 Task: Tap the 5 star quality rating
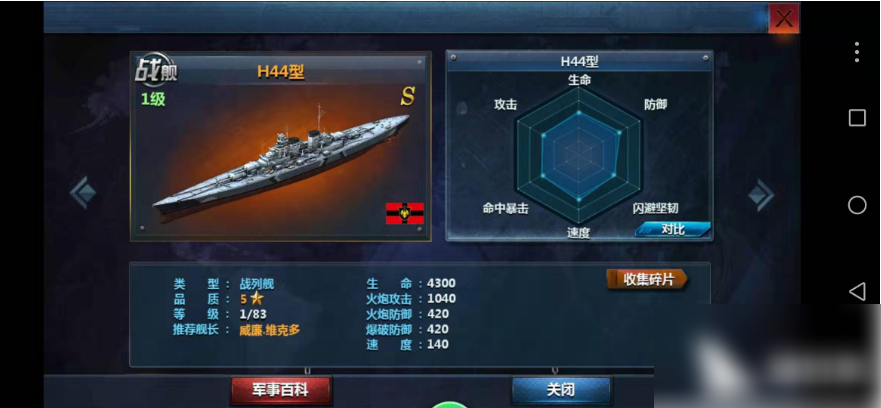click(252, 298)
